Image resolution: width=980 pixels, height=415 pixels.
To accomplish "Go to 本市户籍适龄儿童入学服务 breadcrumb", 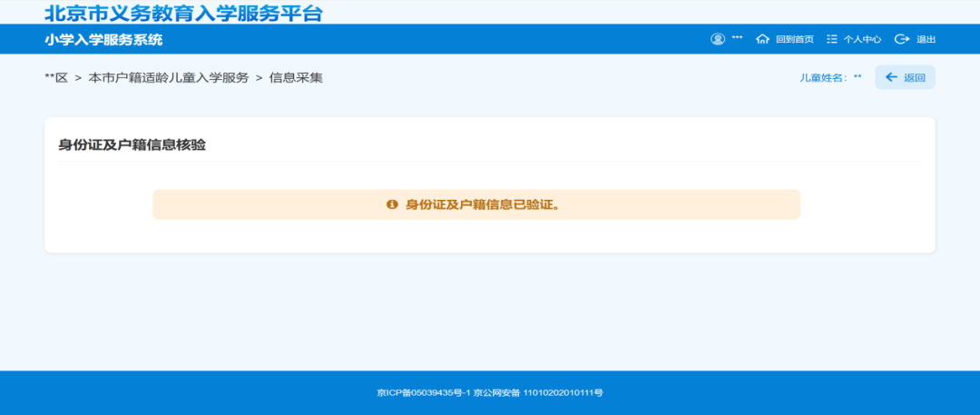I will [x=168, y=78].
